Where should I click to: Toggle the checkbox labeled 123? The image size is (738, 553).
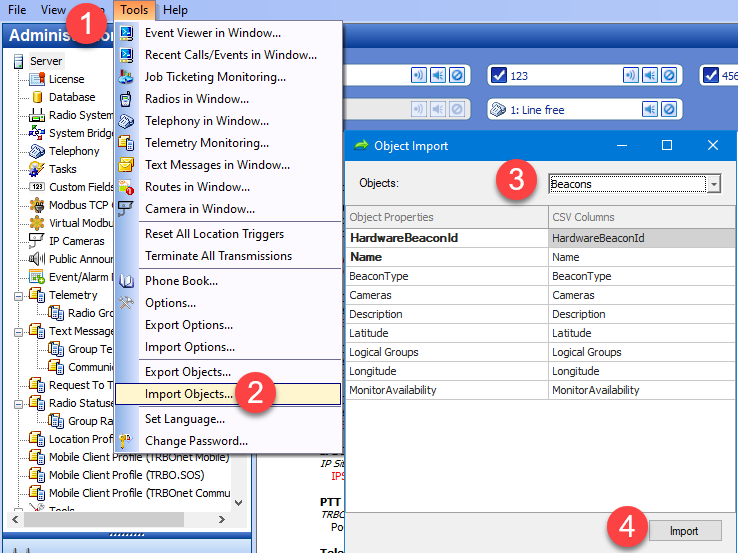click(x=498, y=75)
